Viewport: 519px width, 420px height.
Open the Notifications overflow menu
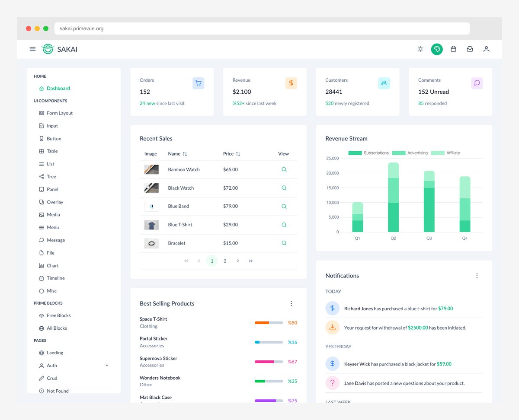[477, 275]
